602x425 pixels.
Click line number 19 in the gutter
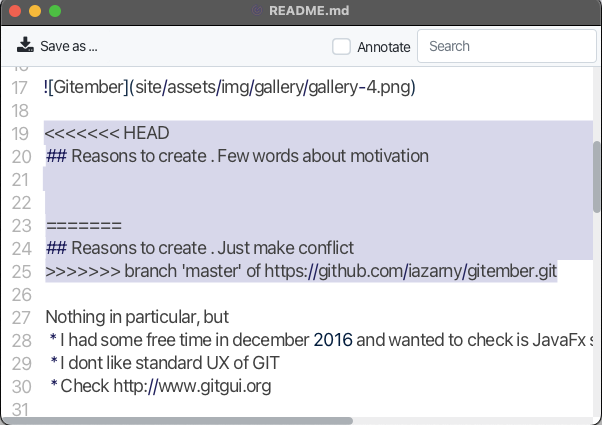[20, 134]
